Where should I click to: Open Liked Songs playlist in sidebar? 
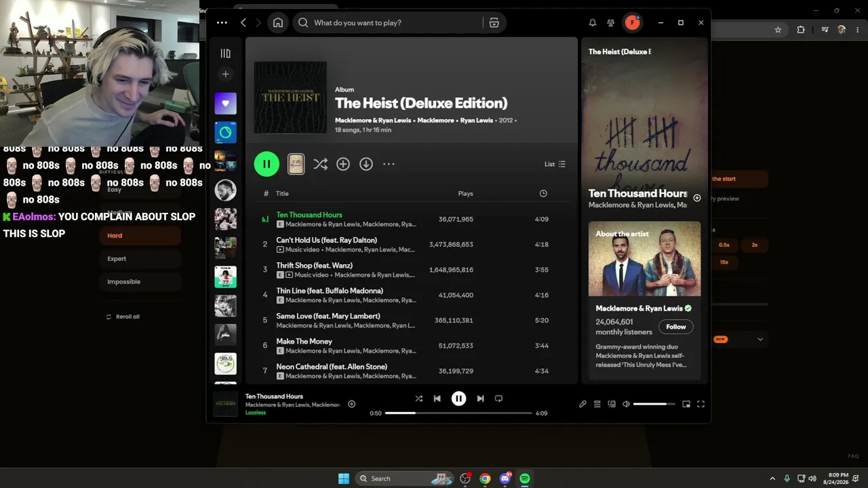pos(226,104)
